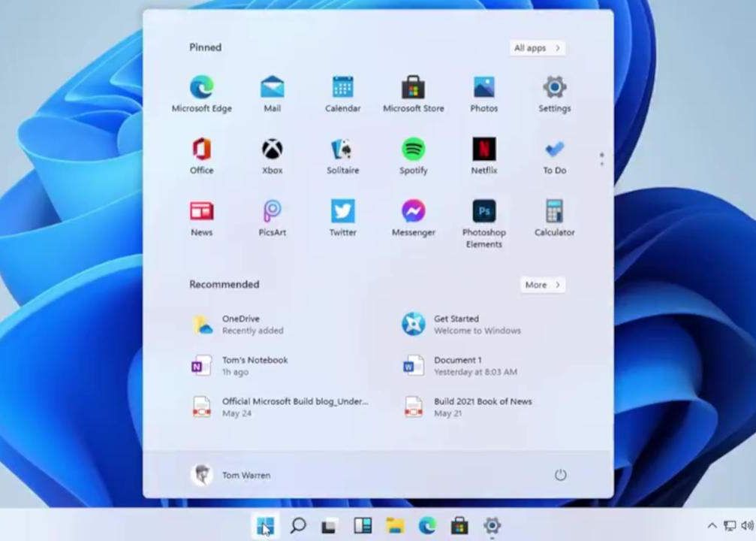Viewport: 756px width, 541px height.
Task: Open Document 1 from Recommended
Action: tap(456, 364)
